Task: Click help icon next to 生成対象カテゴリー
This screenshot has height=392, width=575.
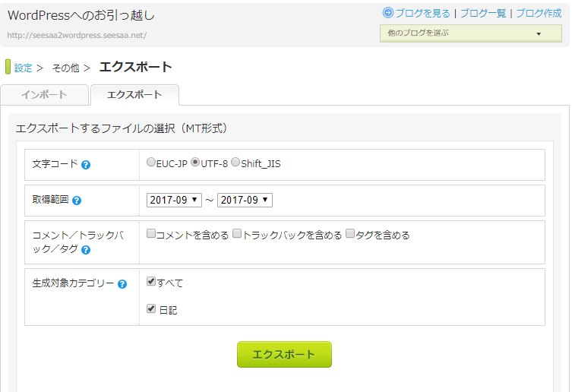Action: pyautogui.click(x=122, y=284)
